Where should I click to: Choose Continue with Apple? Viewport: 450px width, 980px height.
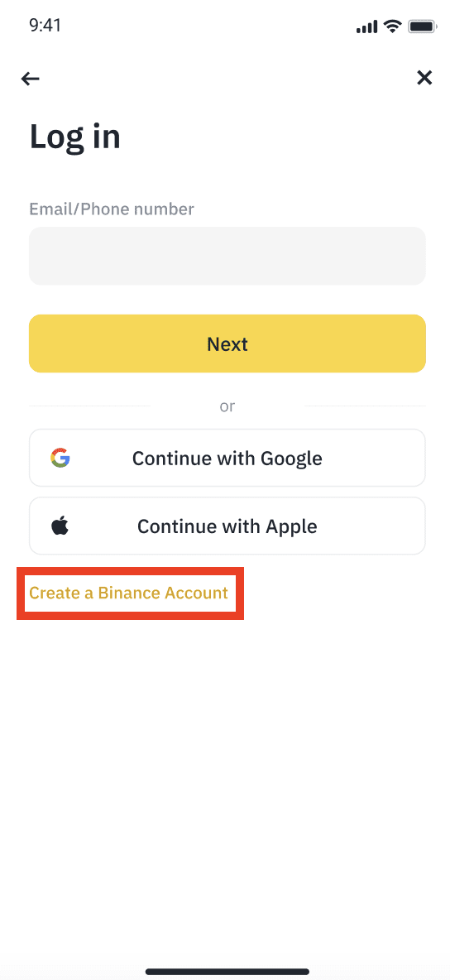coord(227,526)
